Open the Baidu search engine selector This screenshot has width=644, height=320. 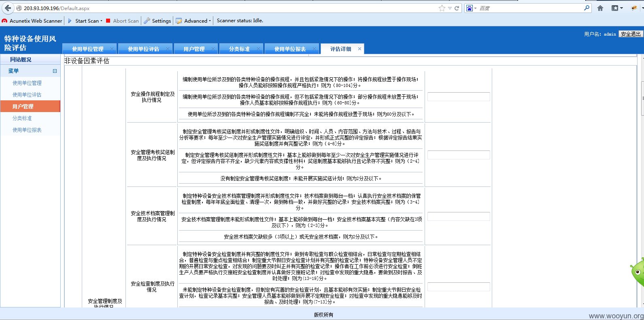pyautogui.click(x=471, y=8)
